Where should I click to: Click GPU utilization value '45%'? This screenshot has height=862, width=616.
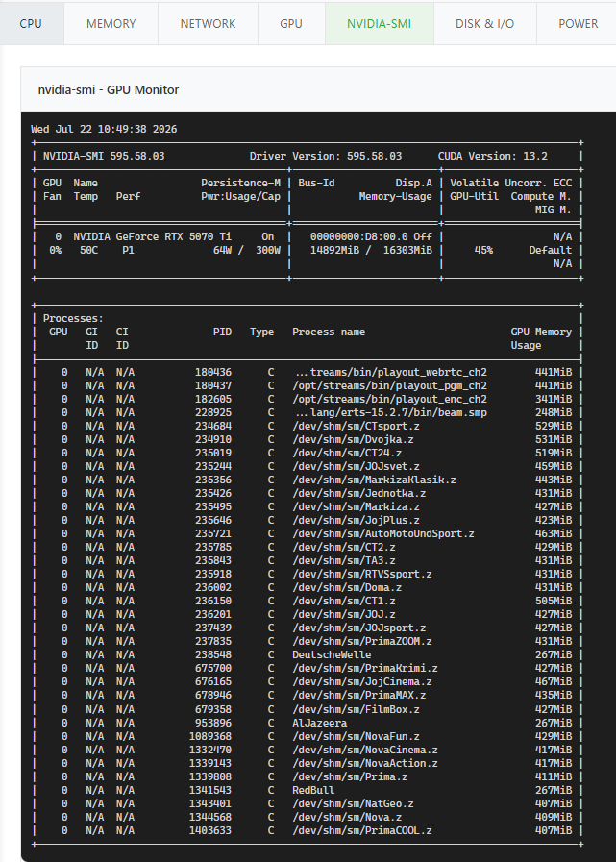coord(483,250)
